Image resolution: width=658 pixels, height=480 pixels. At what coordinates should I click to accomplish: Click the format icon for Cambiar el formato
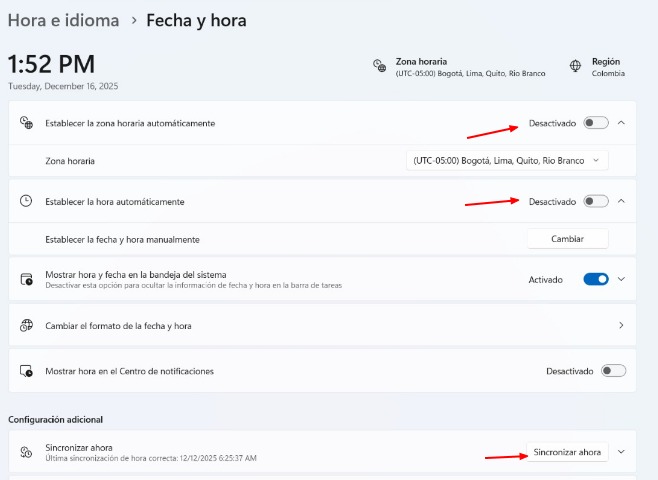pyautogui.click(x=27, y=325)
